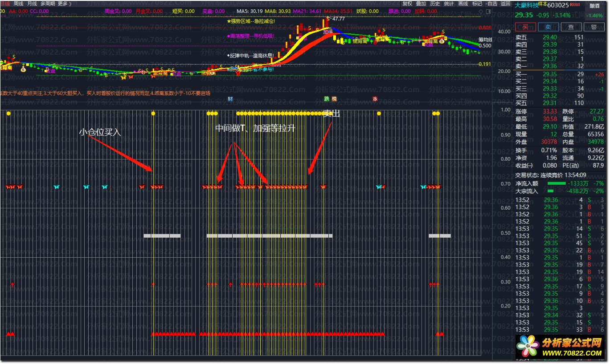Click the 警 alert button
Screen dimensions: 610x364
coord(594,27)
